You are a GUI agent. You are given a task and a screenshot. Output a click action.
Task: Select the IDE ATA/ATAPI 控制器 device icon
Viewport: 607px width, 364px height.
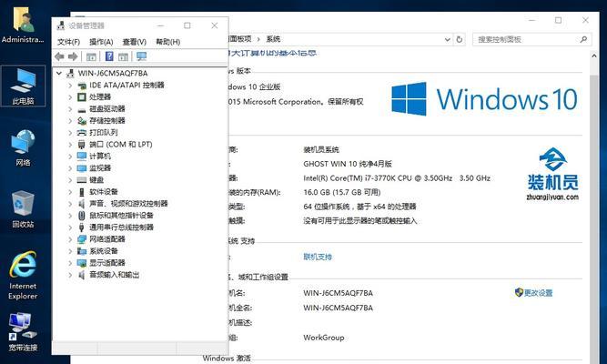[x=82, y=86]
